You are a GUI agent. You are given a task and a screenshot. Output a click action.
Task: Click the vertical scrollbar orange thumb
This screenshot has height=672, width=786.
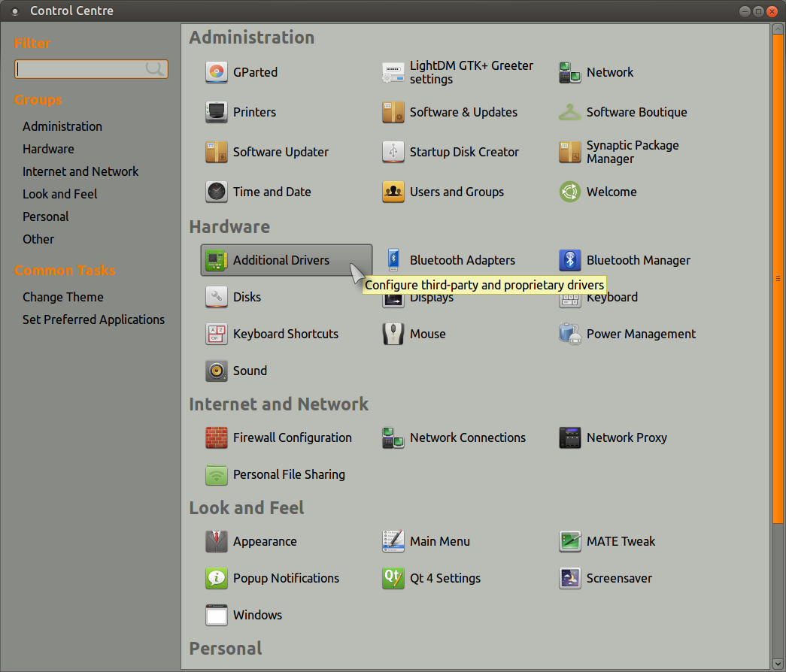pos(778,279)
